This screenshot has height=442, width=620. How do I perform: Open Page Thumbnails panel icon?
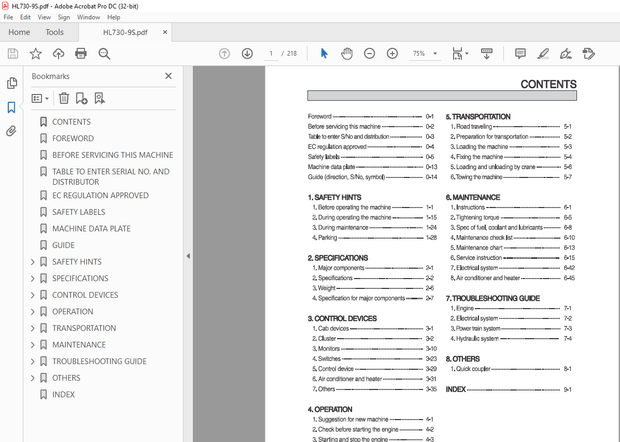tap(12, 83)
